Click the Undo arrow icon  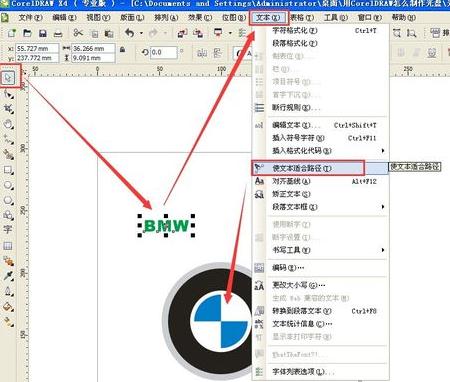130,33
